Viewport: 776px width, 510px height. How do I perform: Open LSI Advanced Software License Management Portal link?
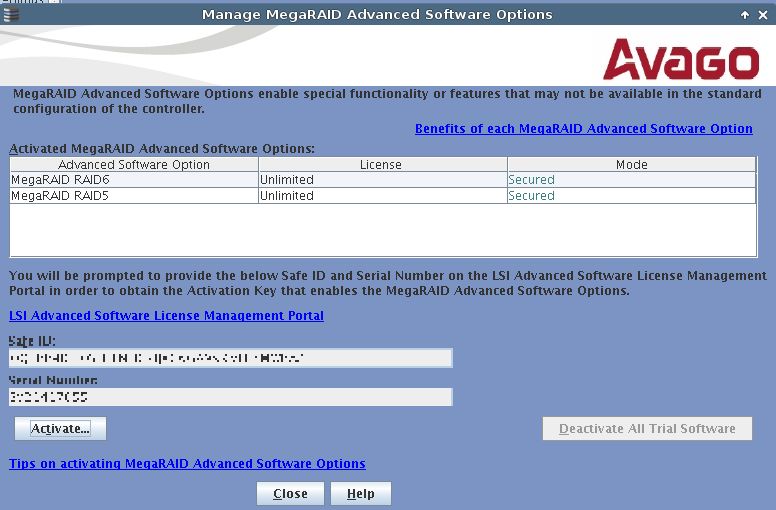click(166, 316)
